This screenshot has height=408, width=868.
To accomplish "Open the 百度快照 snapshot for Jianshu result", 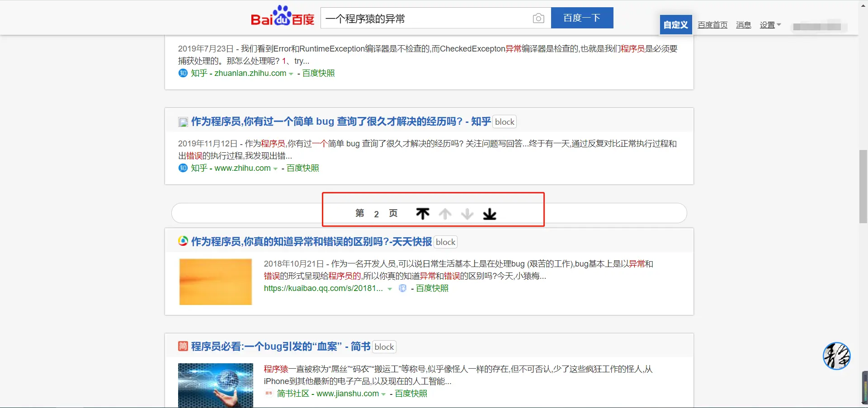I will (x=410, y=394).
